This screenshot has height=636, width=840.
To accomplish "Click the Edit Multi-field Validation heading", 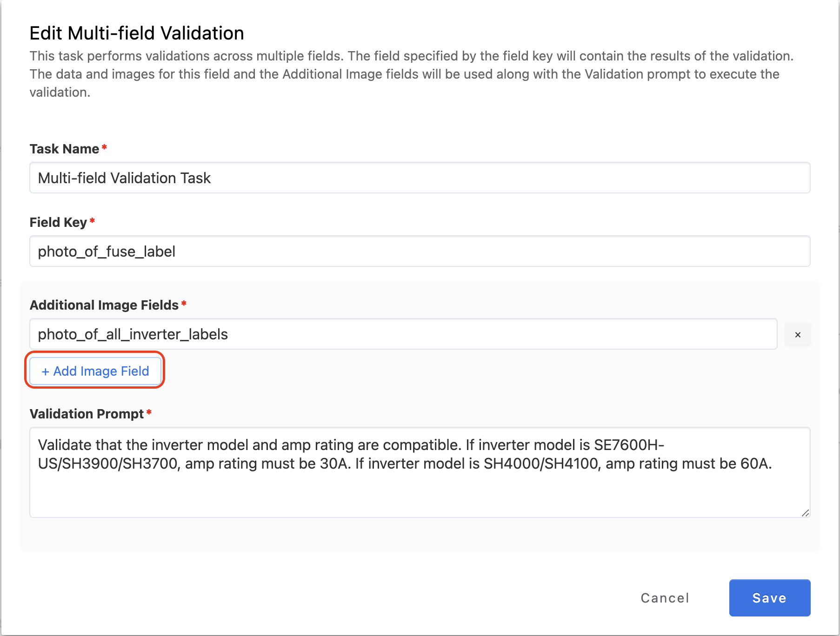I will click(137, 33).
